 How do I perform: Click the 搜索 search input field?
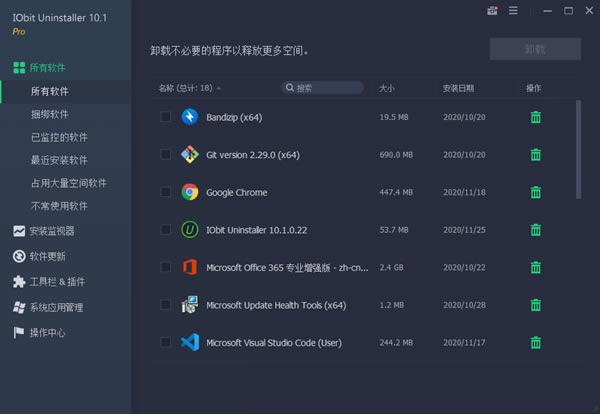coord(322,88)
